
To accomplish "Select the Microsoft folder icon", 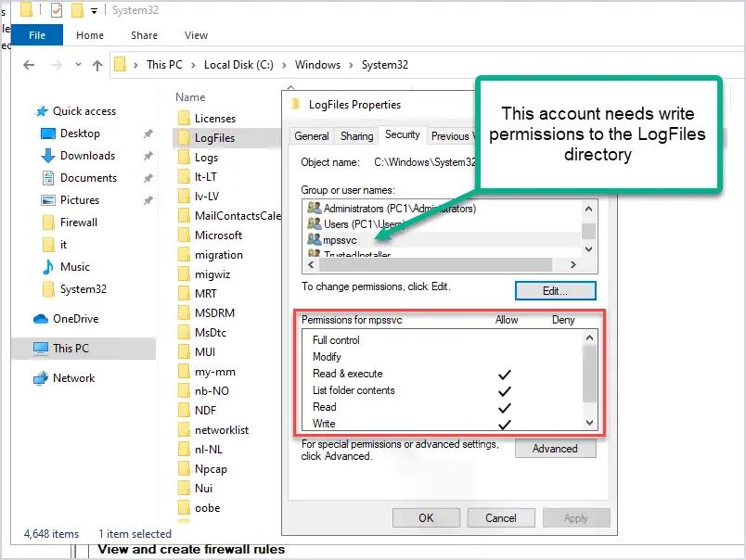I will click(183, 235).
